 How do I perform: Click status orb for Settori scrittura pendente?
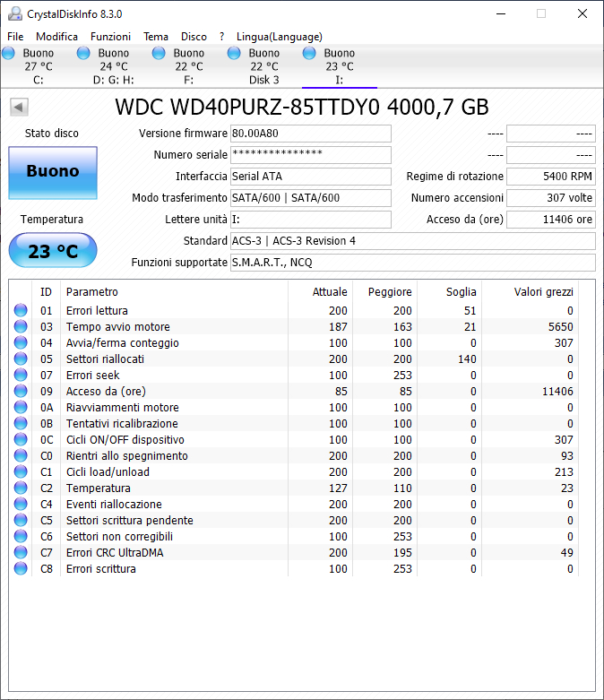tap(21, 520)
